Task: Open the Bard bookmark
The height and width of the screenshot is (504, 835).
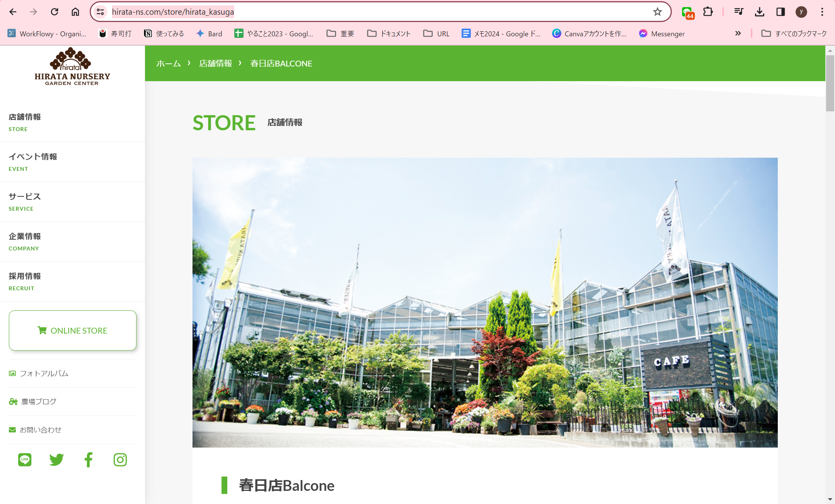Action: [209, 34]
